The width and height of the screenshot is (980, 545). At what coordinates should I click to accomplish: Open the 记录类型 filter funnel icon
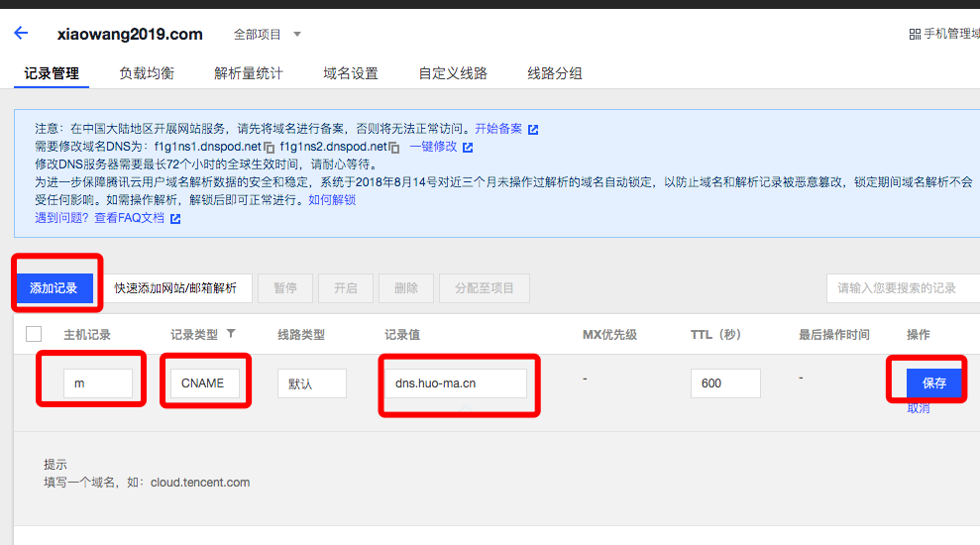(231, 334)
